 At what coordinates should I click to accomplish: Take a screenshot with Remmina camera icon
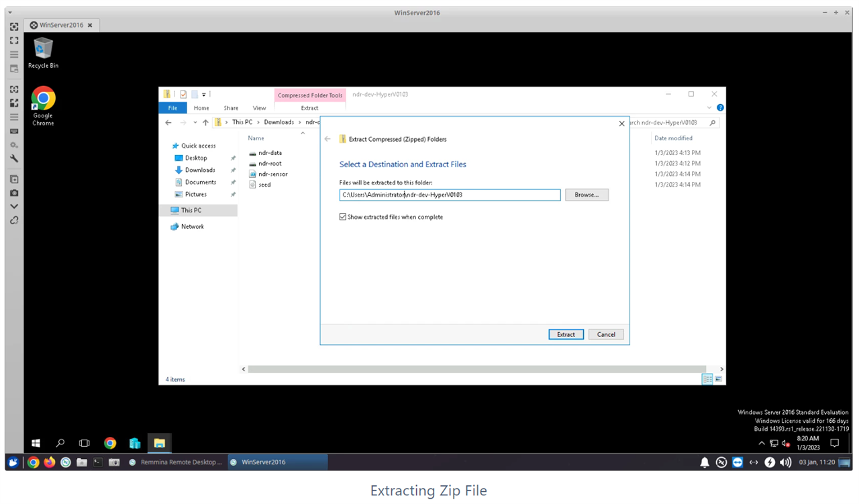pyautogui.click(x=14, y=193)
